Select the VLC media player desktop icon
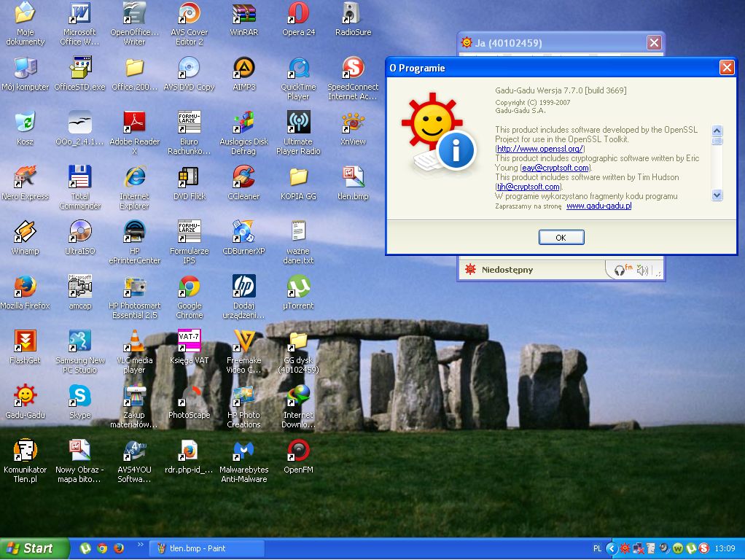The image size is (745, 560). click(134, 351)
